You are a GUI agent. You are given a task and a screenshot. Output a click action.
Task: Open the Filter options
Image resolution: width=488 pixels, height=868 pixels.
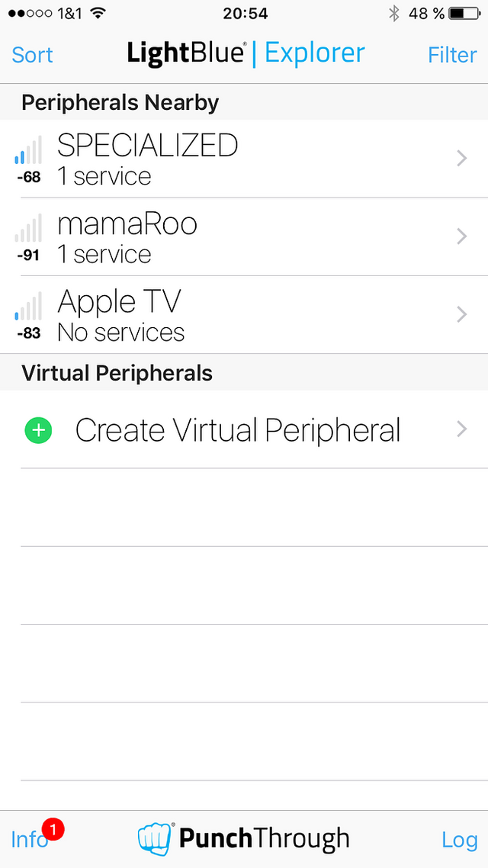point(452,55)
